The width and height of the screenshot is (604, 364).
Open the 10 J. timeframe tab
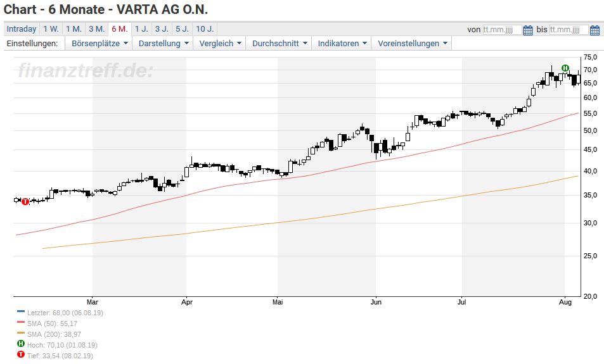(205, 29)
